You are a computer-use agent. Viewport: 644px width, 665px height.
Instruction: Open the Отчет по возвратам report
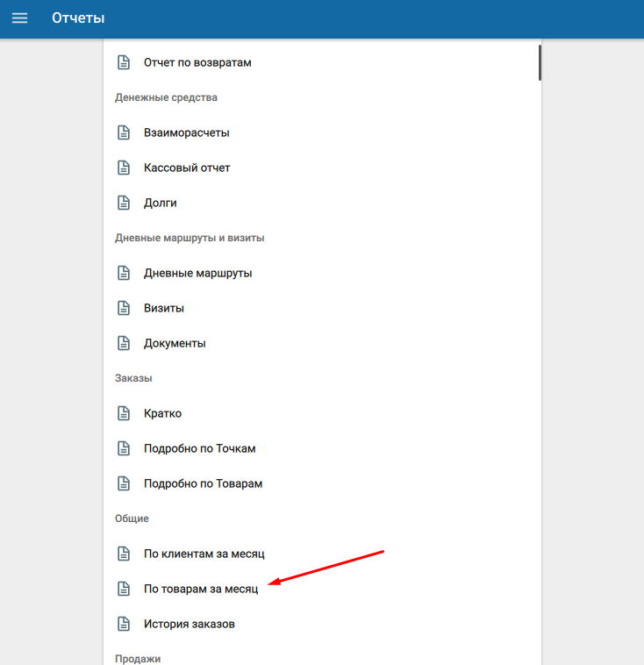[x=198, y=62]
